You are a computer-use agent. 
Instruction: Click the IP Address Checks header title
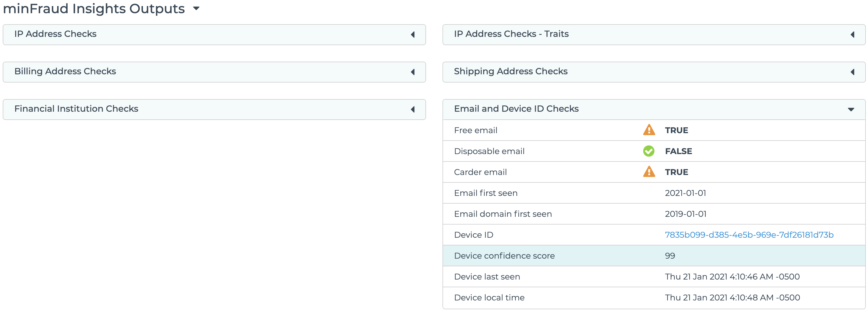55,34
